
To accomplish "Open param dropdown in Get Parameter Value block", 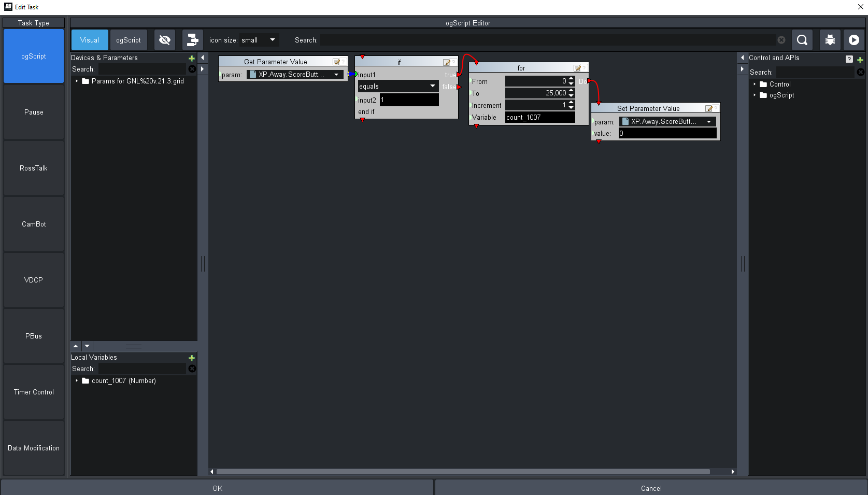I will pyautogui.click(x=295, y=74).
